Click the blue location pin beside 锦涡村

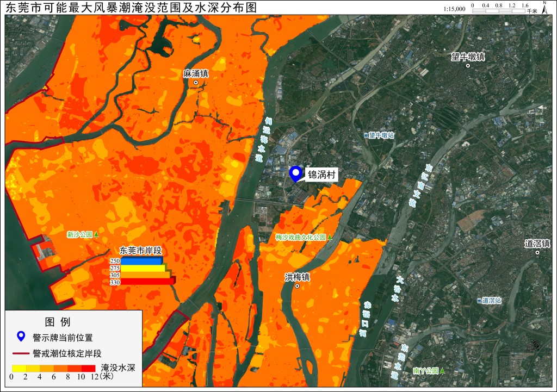coord(295,174)
